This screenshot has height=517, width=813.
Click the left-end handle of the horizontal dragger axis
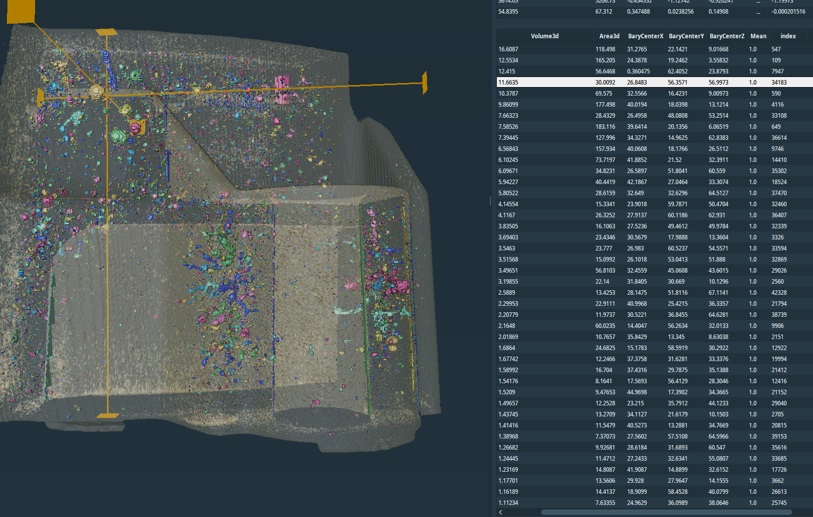pos(41,97)
